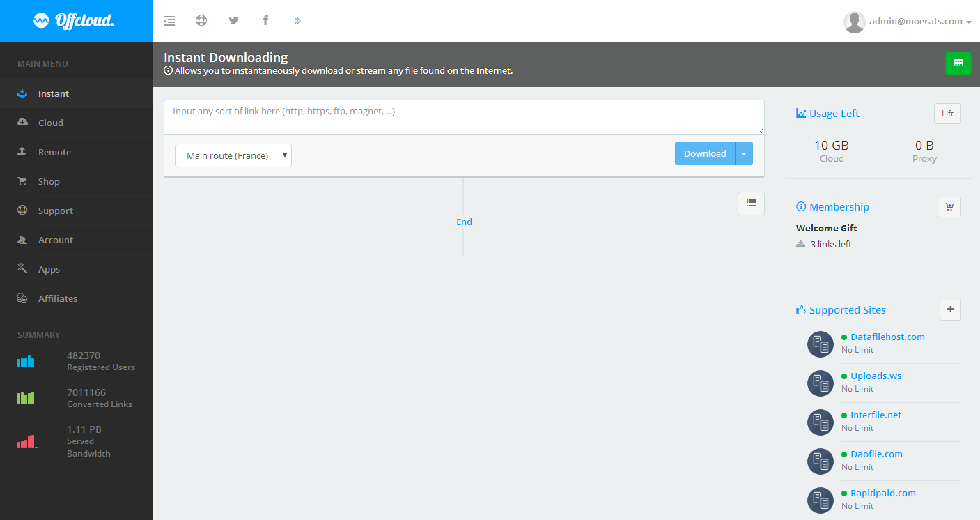Click the Membership heading
This screenshot has height=520, width=980.
coord(832,207)
